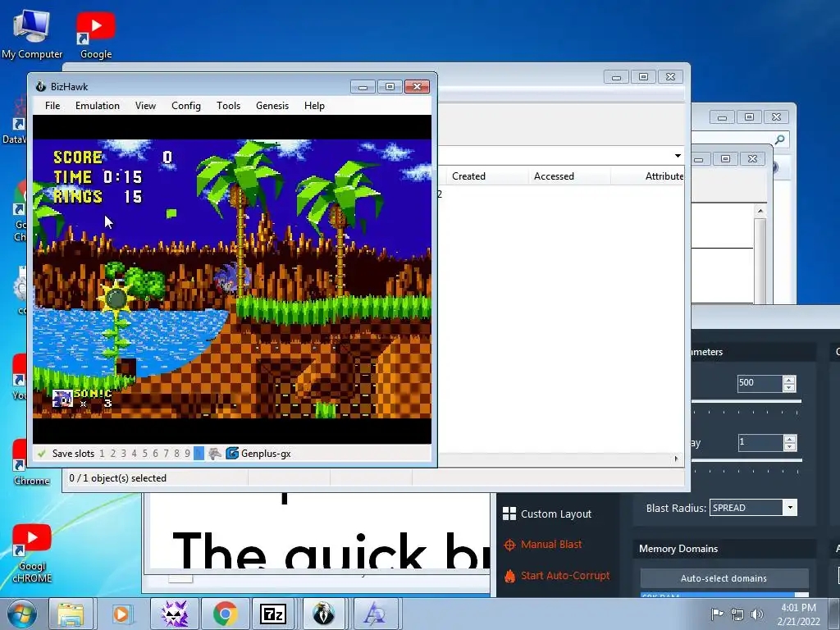Click the search magnifier in back window
The height and width of the screenshot is (630, 840).
[x=780, y=139]
